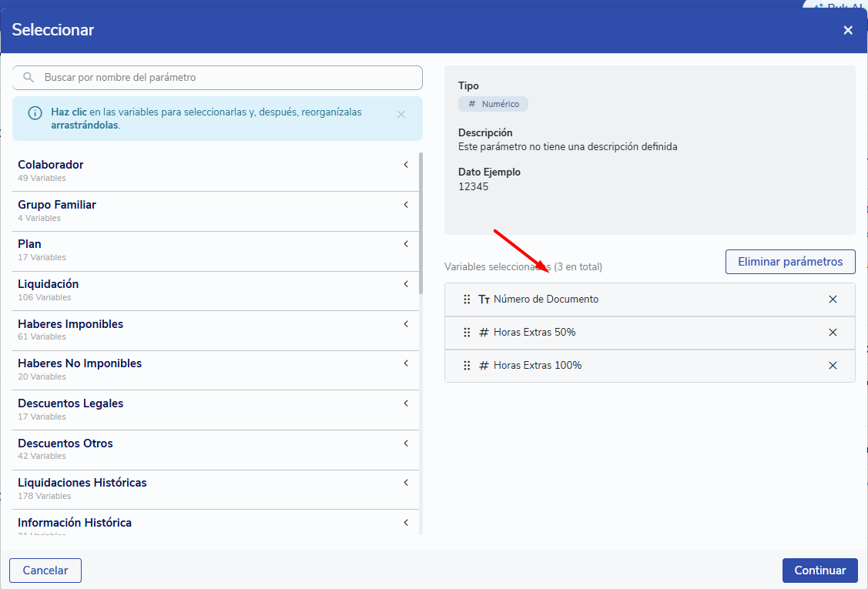The height and width of the screenshot is (589, 868).
Task: Expand Haberes No Imponibles chevron
Action: (x=406, y=363)
